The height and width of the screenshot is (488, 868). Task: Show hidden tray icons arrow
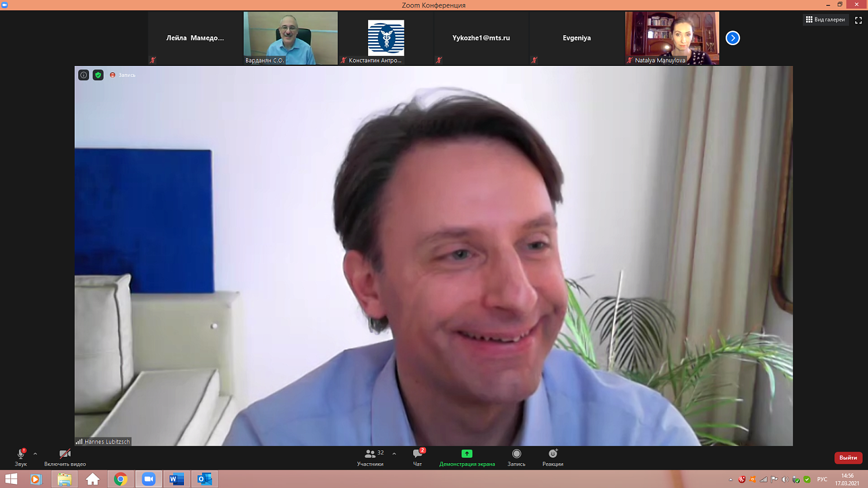731,479
